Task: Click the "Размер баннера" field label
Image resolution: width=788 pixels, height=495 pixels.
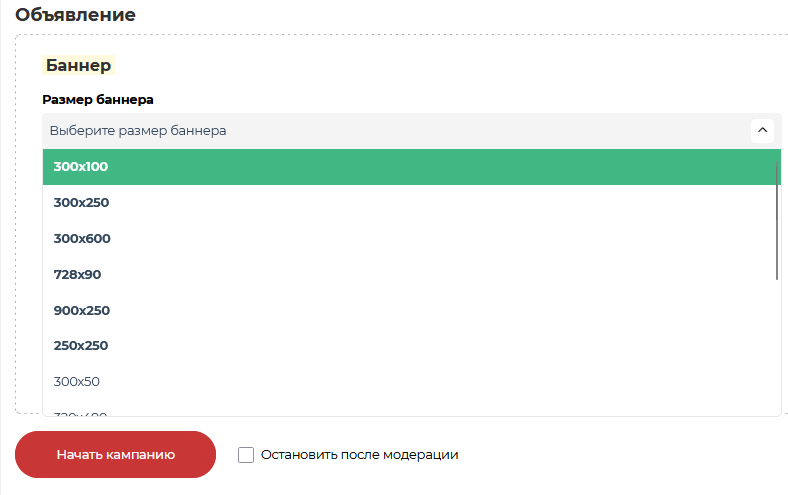Action: (x=98, y=100)
